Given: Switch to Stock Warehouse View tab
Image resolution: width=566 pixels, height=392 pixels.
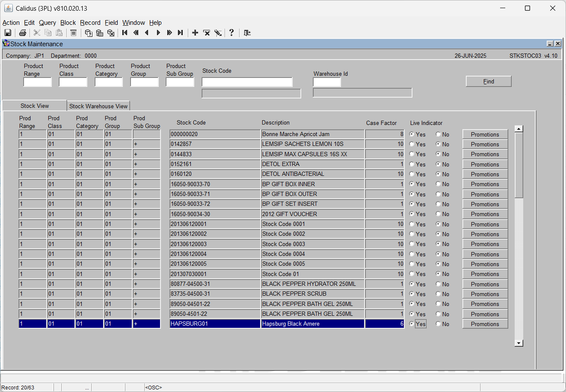Looking at the screenshot, I should point(98,106).
